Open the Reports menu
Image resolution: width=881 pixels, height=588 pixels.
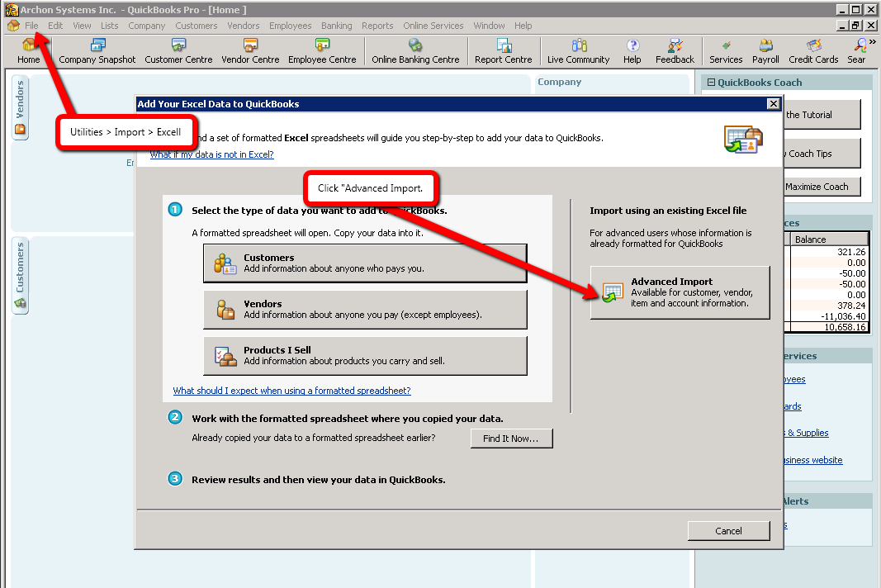tap(377, 26)
